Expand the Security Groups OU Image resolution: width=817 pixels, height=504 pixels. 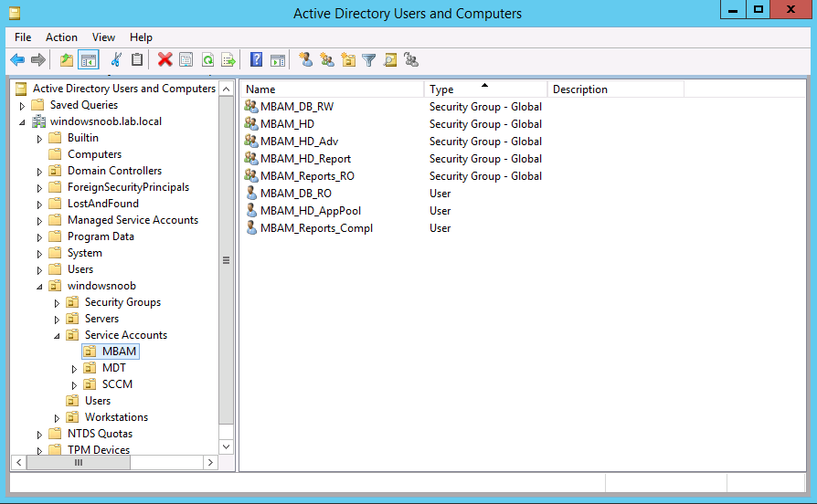point(57,303)
